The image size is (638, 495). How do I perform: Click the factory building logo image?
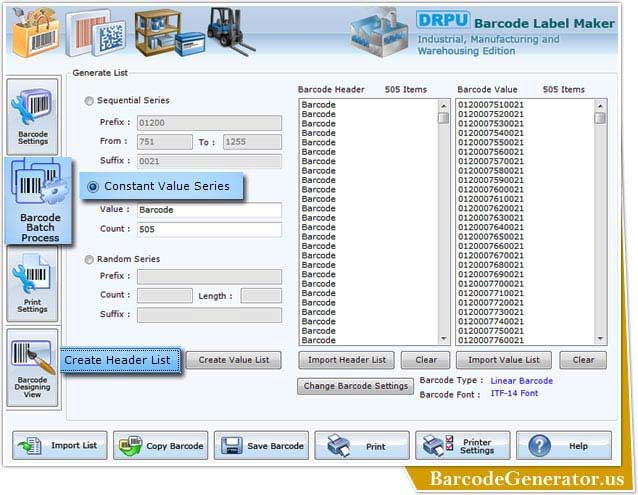379,33
